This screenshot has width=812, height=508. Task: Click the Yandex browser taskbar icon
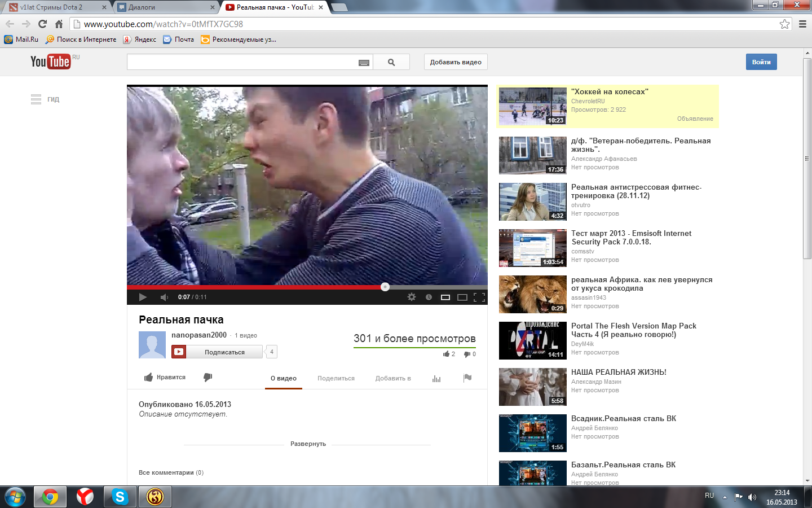pyautogui.click(x=85, y=497)
